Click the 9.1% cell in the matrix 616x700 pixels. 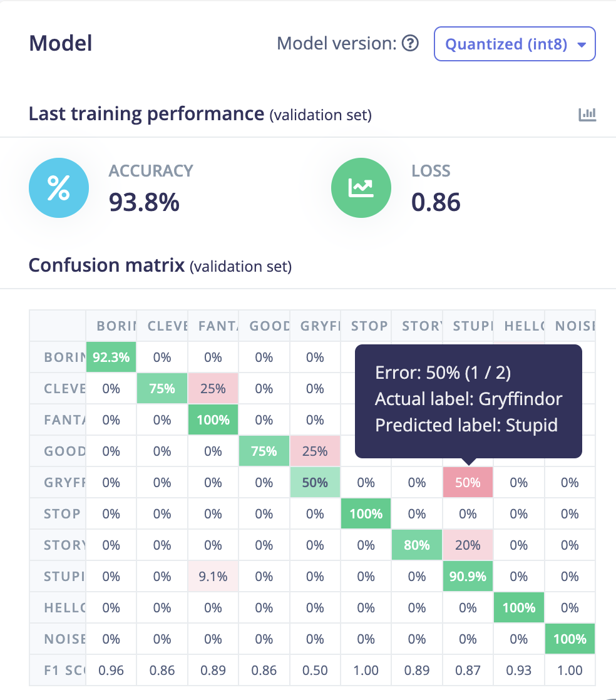pos(213,577)
